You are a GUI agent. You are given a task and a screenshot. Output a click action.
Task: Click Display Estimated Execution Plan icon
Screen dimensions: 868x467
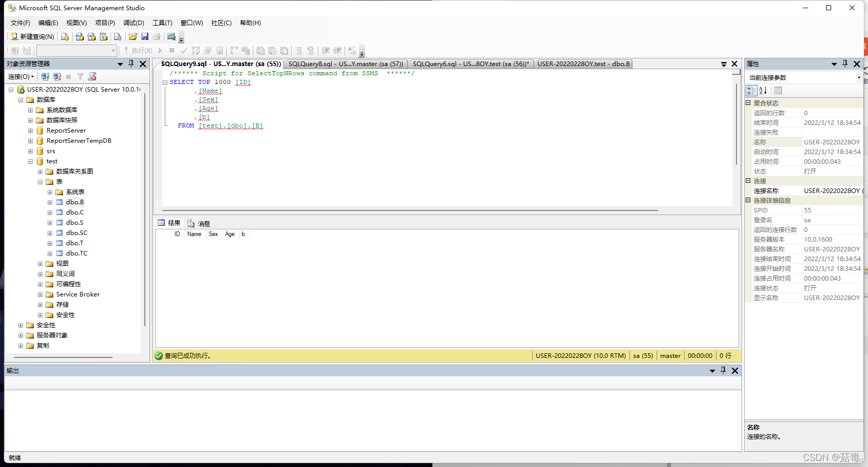[x=196, y=51]
